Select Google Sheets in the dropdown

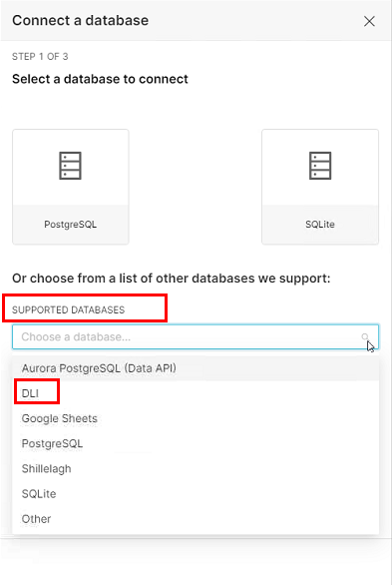click(x=196, y=418)
